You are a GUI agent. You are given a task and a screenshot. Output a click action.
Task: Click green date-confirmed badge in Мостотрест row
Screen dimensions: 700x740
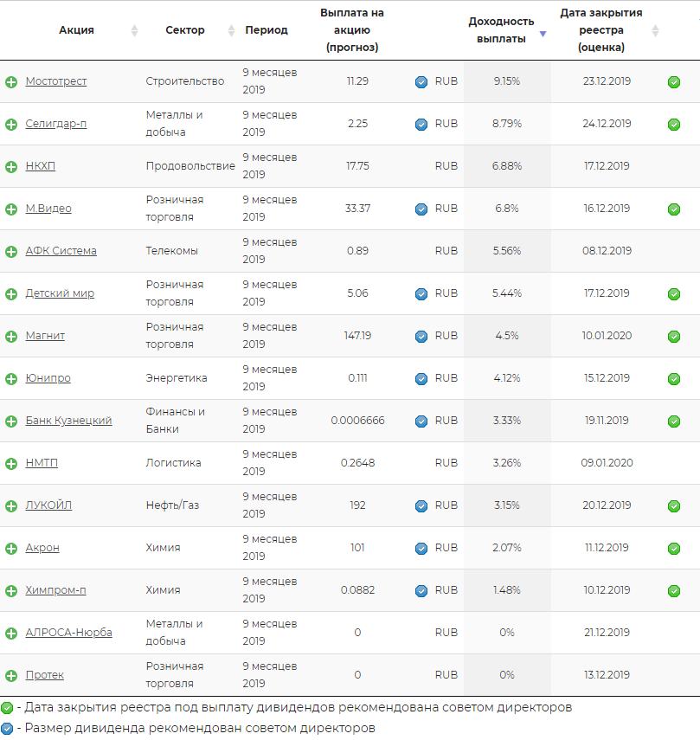tap(674, 82)
